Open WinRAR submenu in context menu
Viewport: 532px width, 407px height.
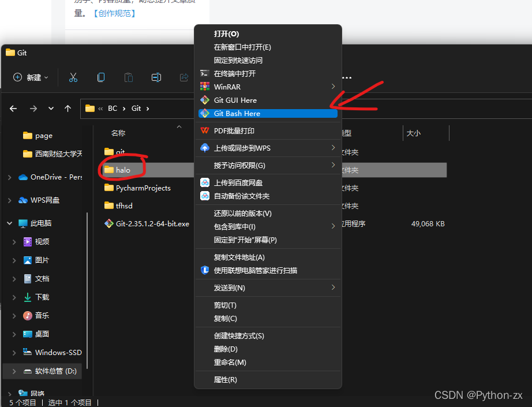point(268,87)
